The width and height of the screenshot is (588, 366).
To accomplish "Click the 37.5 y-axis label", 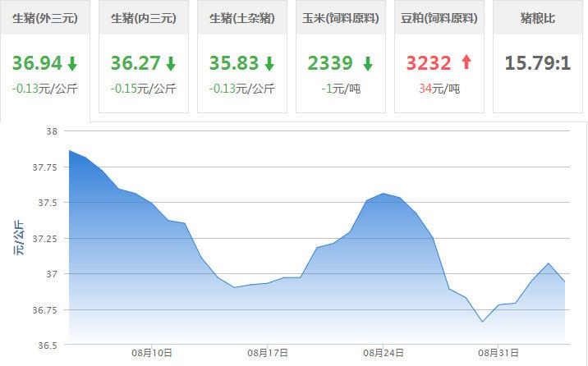I will coord(48,203).
